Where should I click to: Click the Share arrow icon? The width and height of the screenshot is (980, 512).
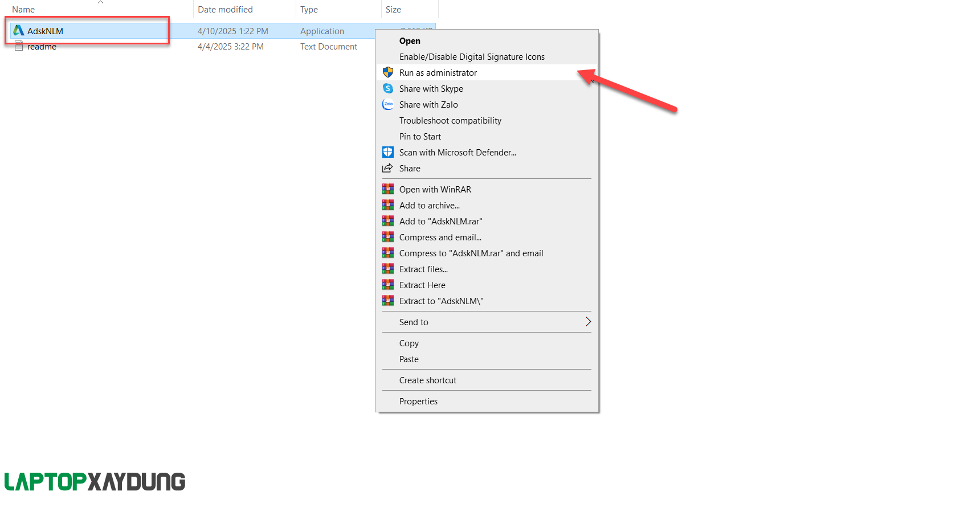click(x=388, y=168)
